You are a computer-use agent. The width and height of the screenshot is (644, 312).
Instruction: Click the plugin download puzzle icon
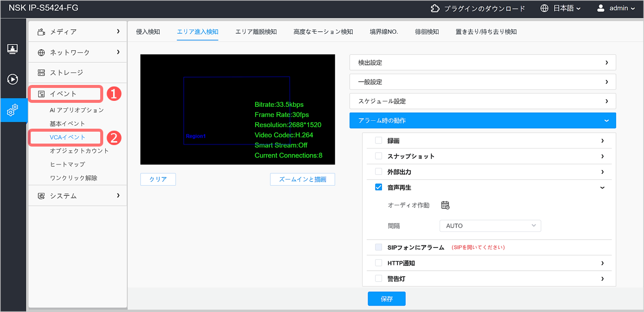(435, 8)
